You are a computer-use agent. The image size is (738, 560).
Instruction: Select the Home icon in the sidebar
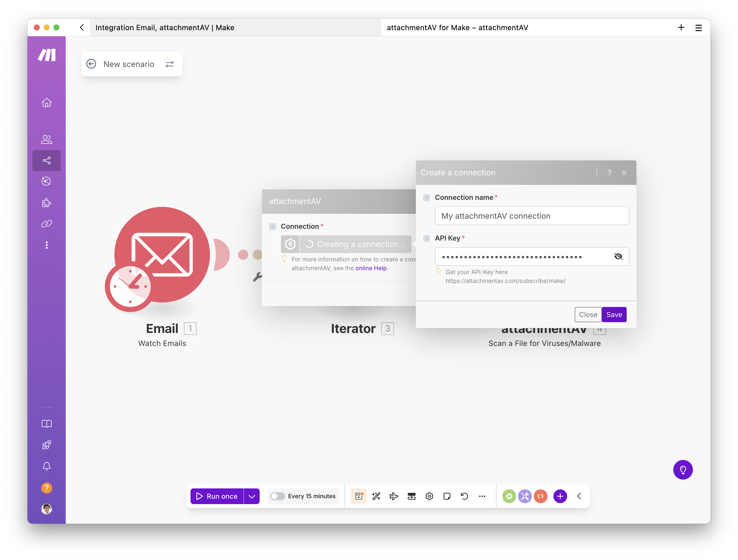click(x=46, y=102)
